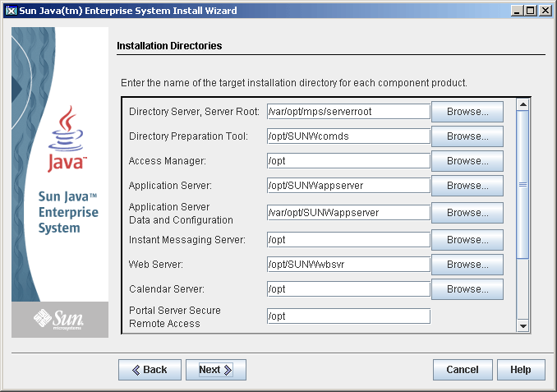This screenshot has width=557, height=392.
Task: Edit the Instant Messaging Server path field
Action: (348, 240)
